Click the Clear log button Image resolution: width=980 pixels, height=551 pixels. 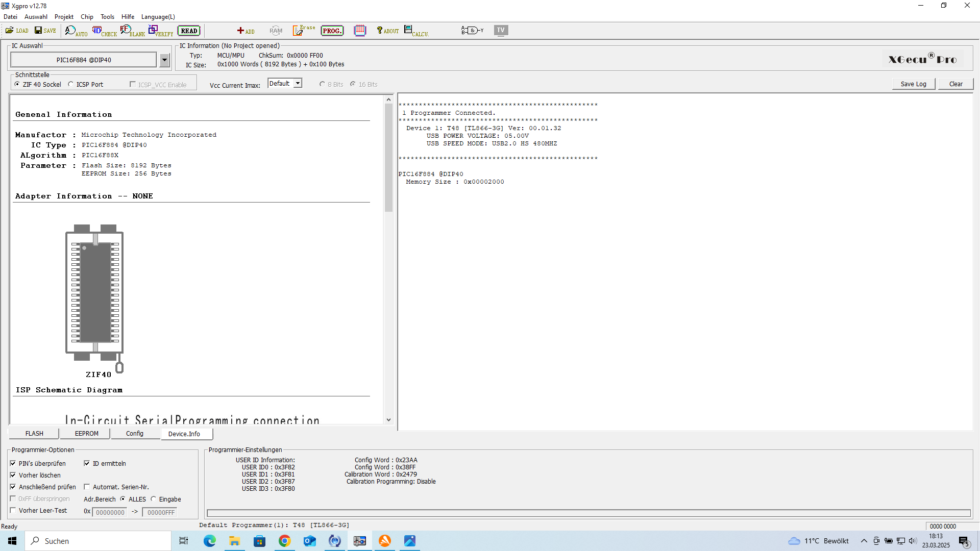956,84
